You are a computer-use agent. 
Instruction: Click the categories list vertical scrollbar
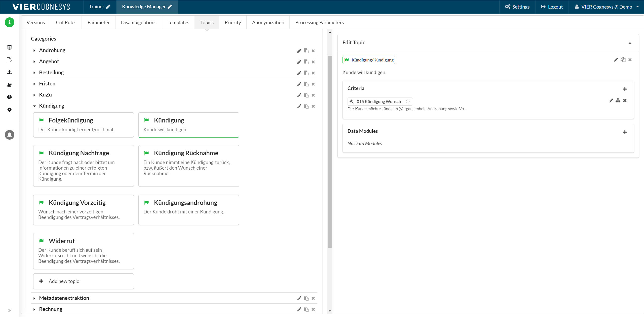click(330, 151)
